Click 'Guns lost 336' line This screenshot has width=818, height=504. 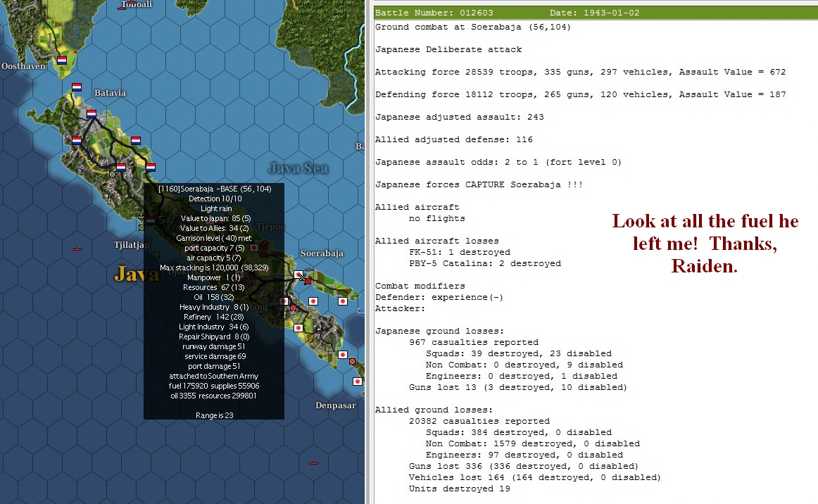[523, 466]
